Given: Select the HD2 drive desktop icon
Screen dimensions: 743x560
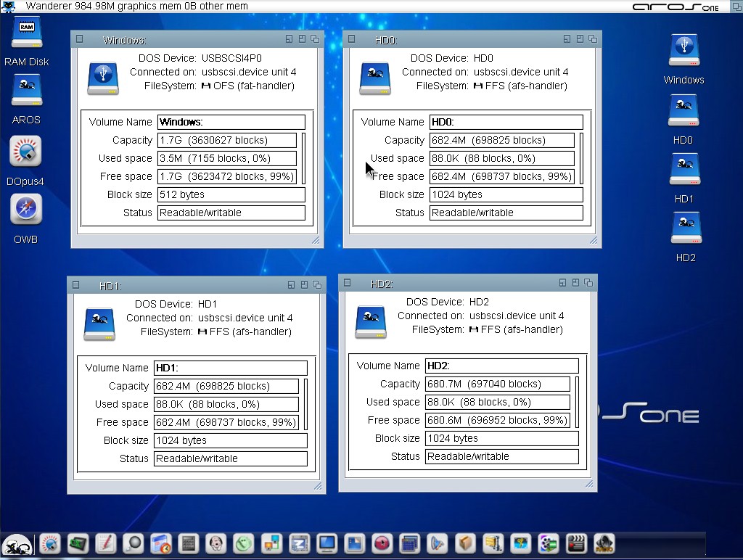Looking at the screenshot, I should [685, 229].
